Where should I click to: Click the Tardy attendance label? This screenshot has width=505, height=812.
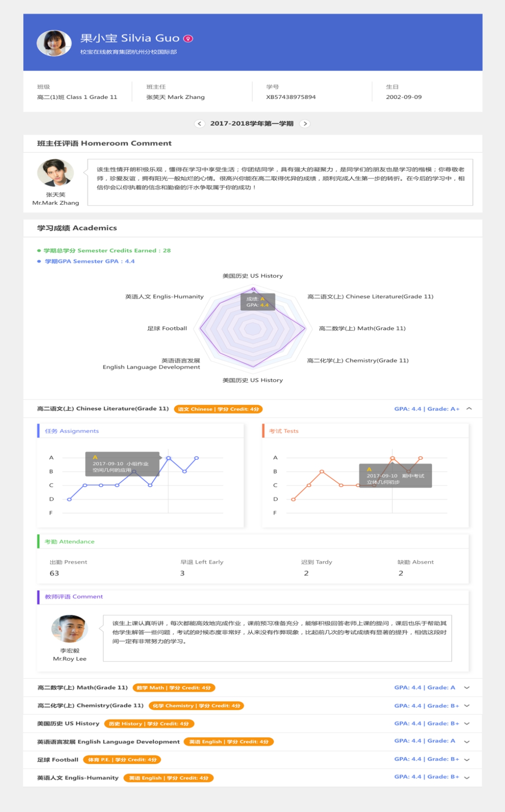[x=317, y=562]
